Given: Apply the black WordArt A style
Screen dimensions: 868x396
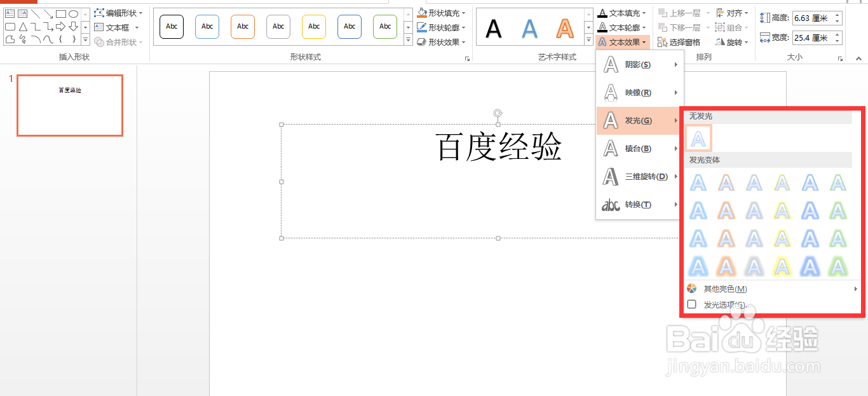Looking at the screenshot, I should (x=494, y=28).
